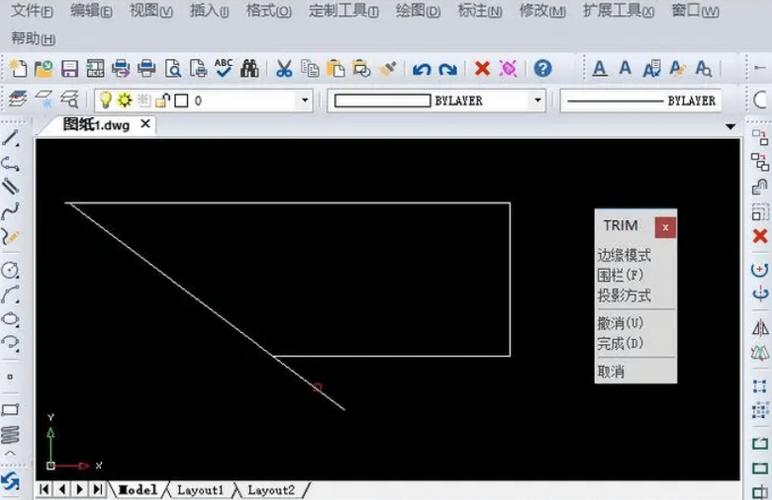The width and height of the screenshot is (772, 500).
Task: Close the 图纸1.dwg document tab
Action: 145,124
